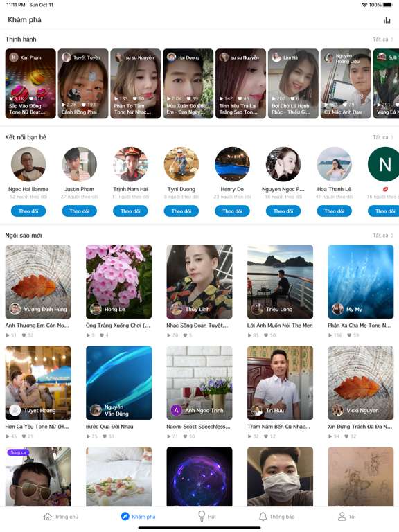Expand Tất cả for Thịnh hành
399x532 pixels.
(x=383, y=39)
